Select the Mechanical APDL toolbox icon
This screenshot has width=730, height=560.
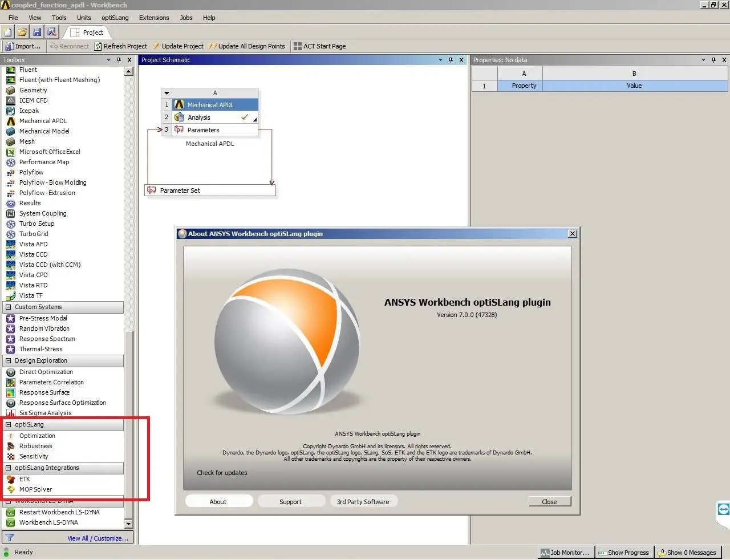[x=11, y=121]
